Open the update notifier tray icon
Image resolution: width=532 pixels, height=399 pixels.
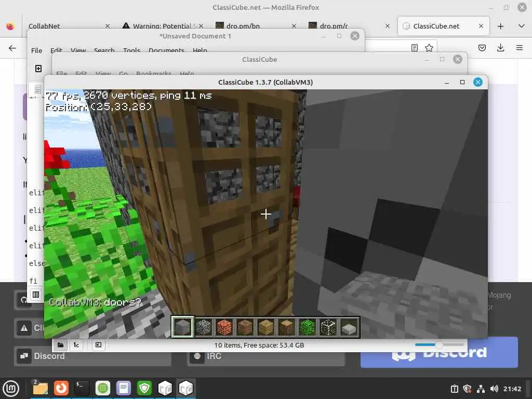pyautogui.click(x=454, y=389)
